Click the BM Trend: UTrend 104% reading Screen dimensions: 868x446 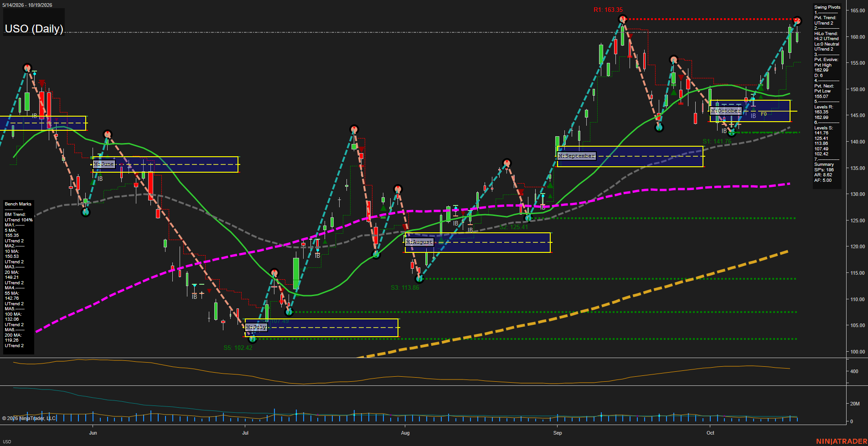(19, 217)
